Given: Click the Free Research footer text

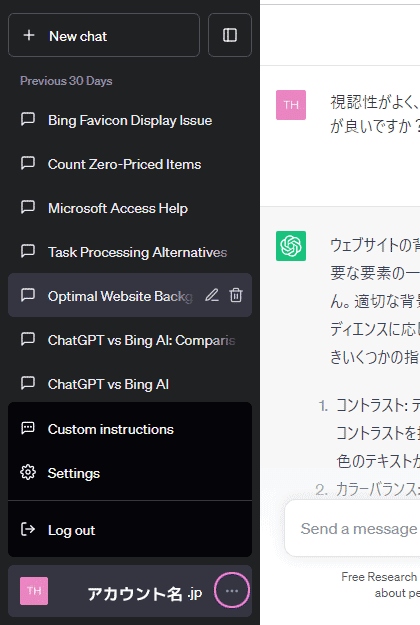Looking at the screenshot, I should click(x=379, y=576).
